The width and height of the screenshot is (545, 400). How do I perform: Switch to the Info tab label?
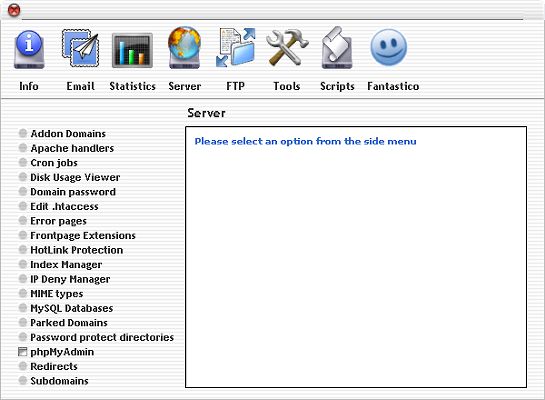29,86
